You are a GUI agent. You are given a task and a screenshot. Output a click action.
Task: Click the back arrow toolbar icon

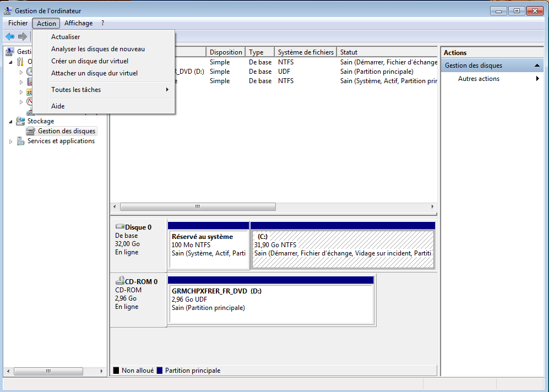pyautogui.click(x=10, y=36)
